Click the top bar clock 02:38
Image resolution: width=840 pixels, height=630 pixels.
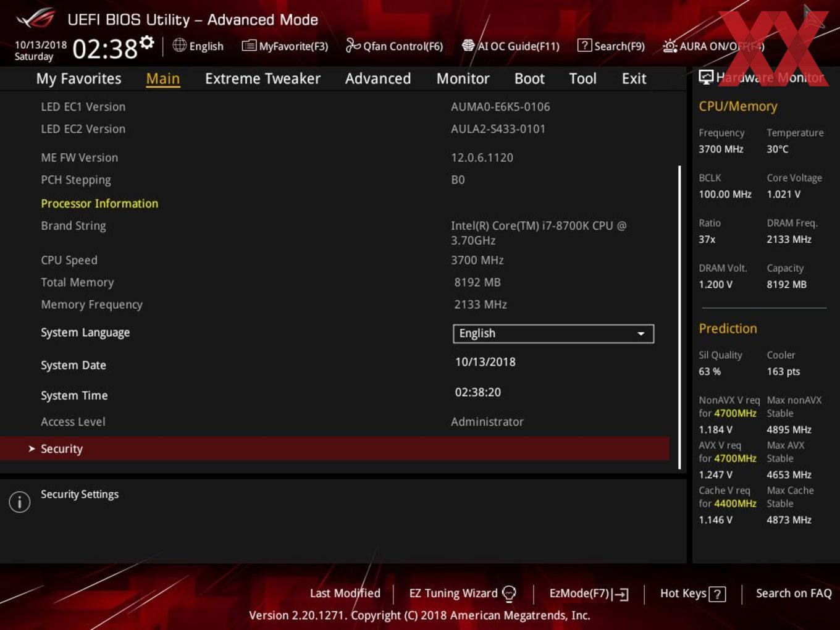105,49
